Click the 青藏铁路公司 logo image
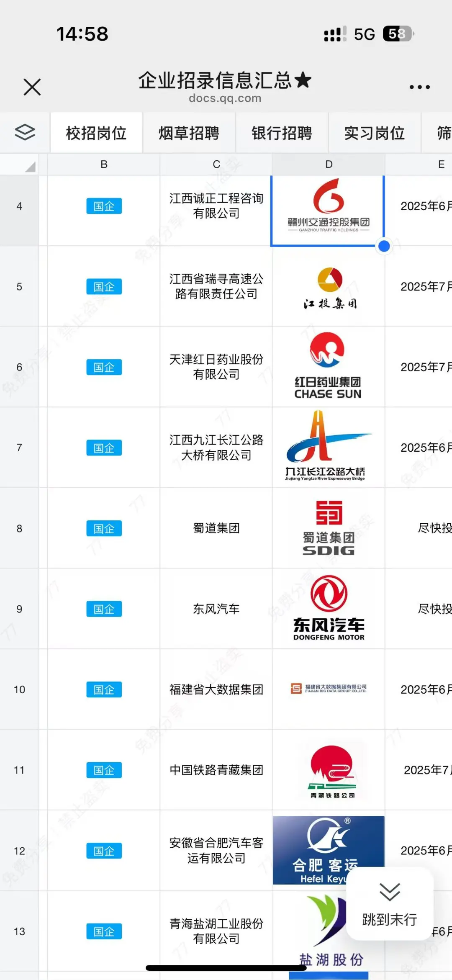Screen dimensions: 452x980 click(332, 771)
